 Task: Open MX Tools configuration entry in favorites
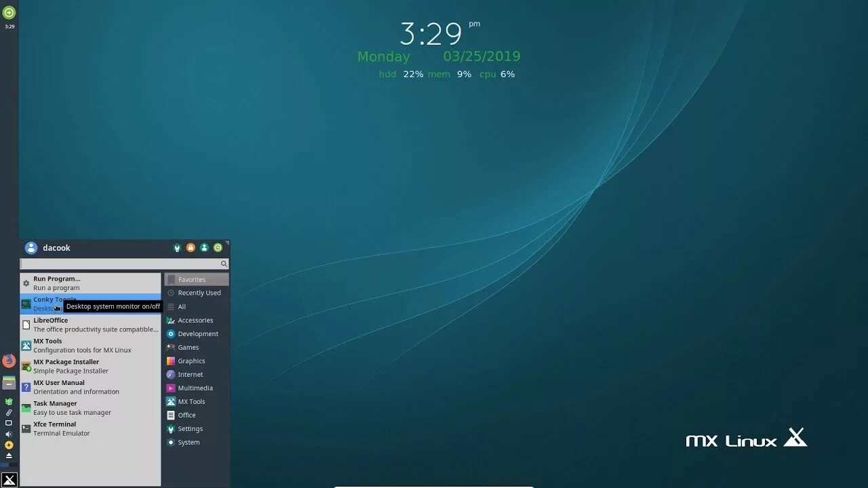coord(90,346)
